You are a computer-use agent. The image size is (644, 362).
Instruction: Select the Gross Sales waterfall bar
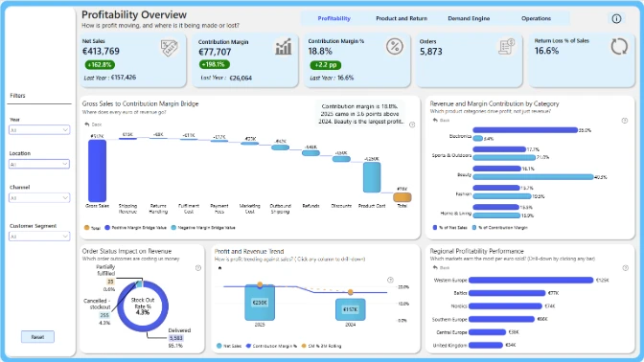(x=98, y=170)
